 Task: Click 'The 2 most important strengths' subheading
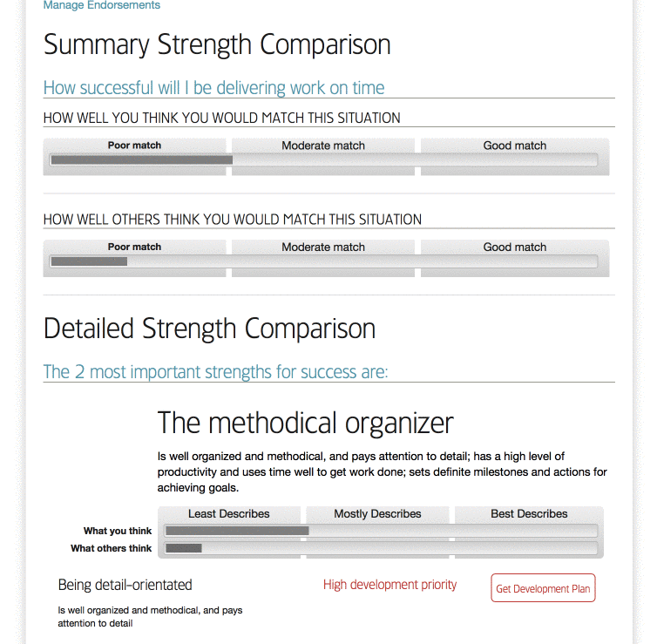[215, 372]
